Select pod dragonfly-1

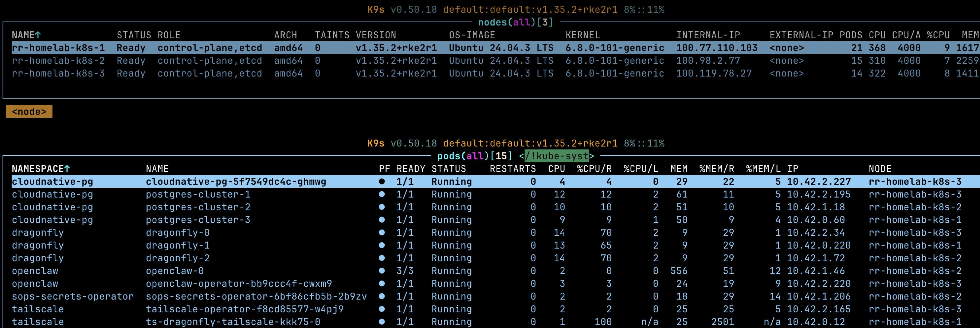pyautogui.click(x=496, y=245)
